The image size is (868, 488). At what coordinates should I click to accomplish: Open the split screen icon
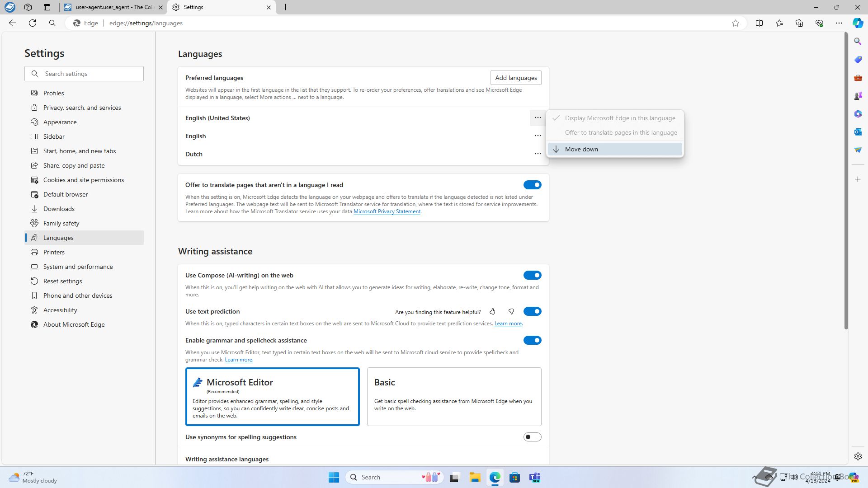[759, 23]
